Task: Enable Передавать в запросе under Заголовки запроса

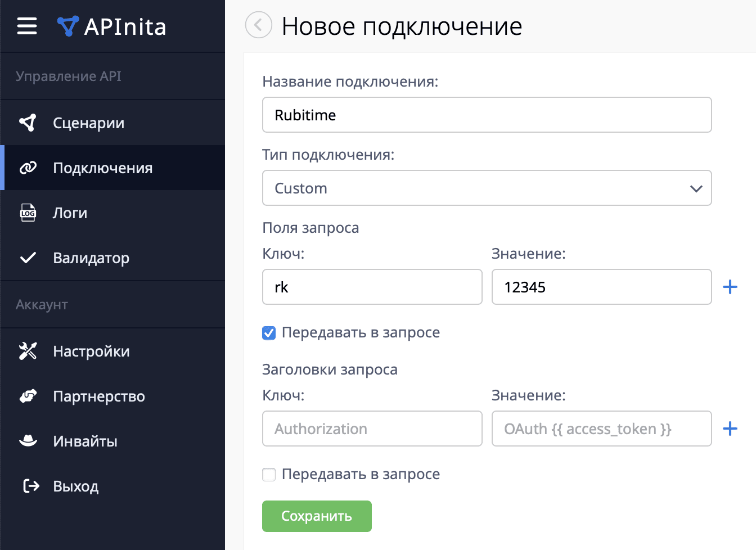Action: click(x=269, y=475)
